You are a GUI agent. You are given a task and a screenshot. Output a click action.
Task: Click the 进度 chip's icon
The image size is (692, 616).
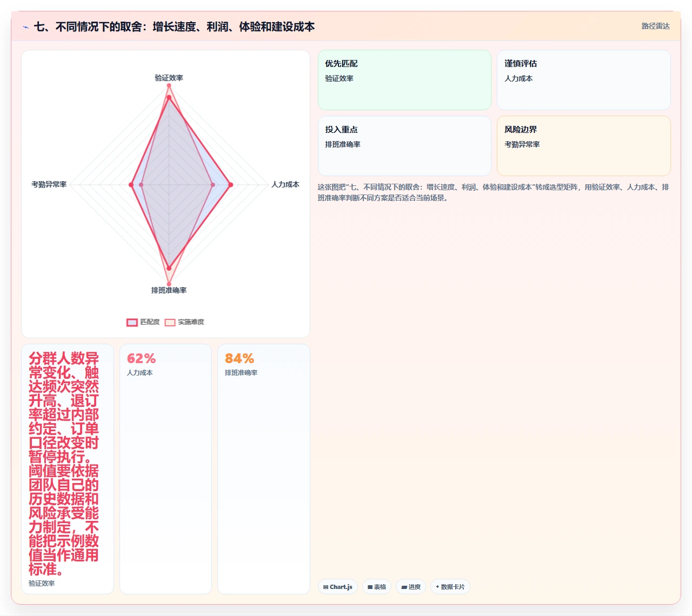(x=404, y=587)
